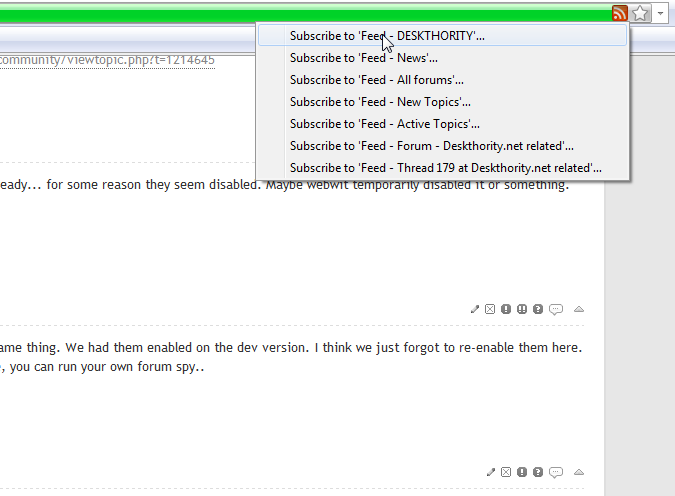Edit the post mentioning 'seem disabled' via pencil icon
The height and width of the screenshot is (496, 675).
click(x=475, y=309)
